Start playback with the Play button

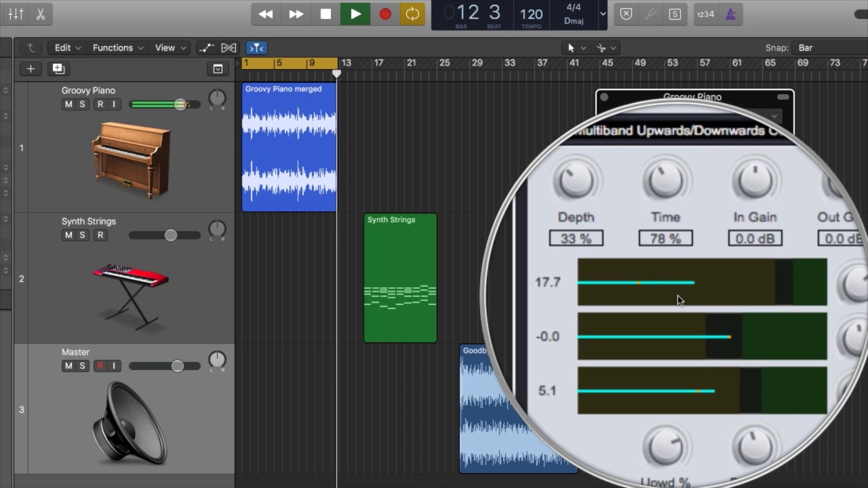pyautogui.click(x=355, y=14)
